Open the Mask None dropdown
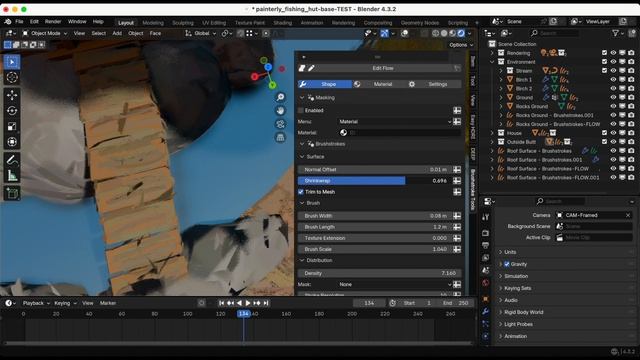The image size is (640, 360). [x=395, y=284]
